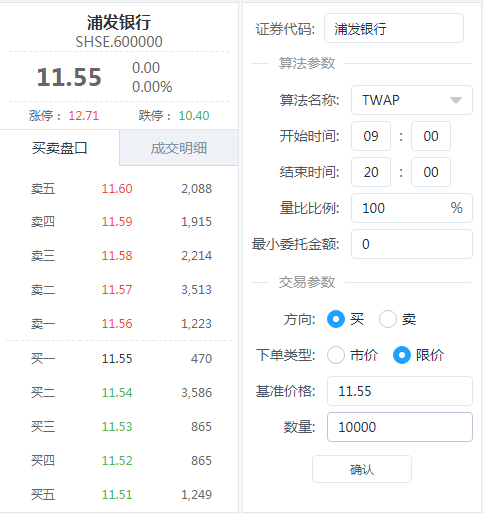484x514 pixels.
Task: Open the 算法名称 TWAP dropdown arrow
Action: tap(455, 100)
